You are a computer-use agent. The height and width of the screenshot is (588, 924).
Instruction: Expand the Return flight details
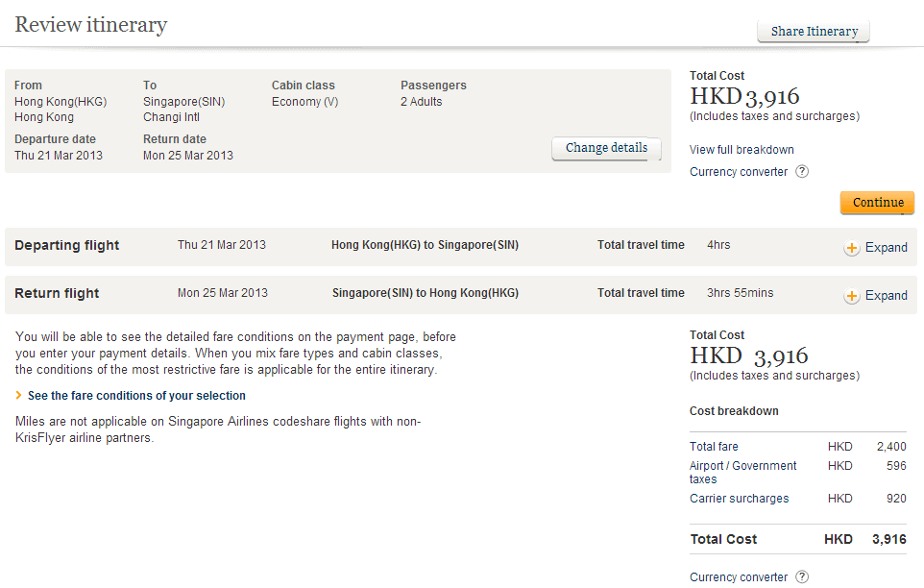point(886,296)
